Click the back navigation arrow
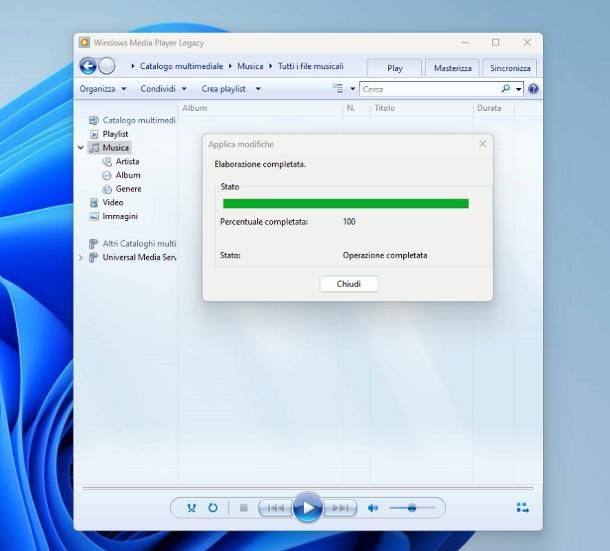 tap(88, 66)
